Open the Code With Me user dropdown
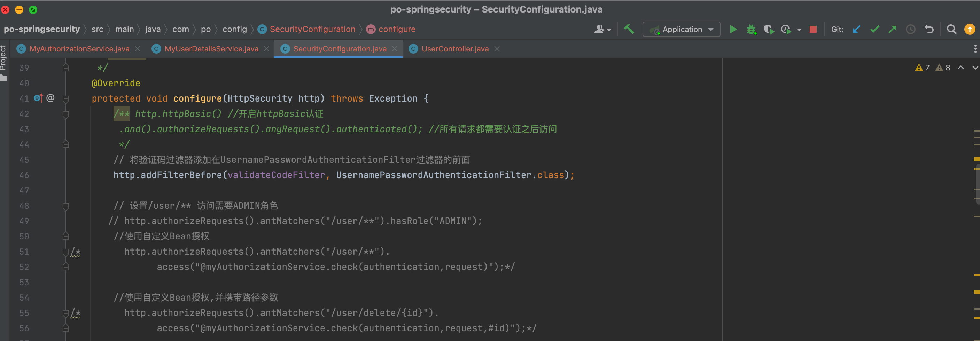The height and width of the screenshot is (341, 980). tap(602, 29)
